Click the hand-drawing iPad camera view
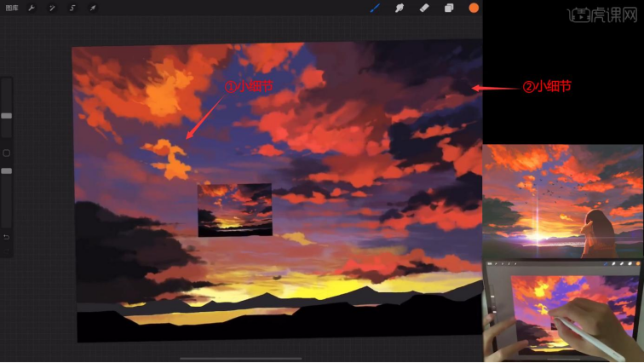The width and height of the screenshot is (644, 363). tap(563, 310)
